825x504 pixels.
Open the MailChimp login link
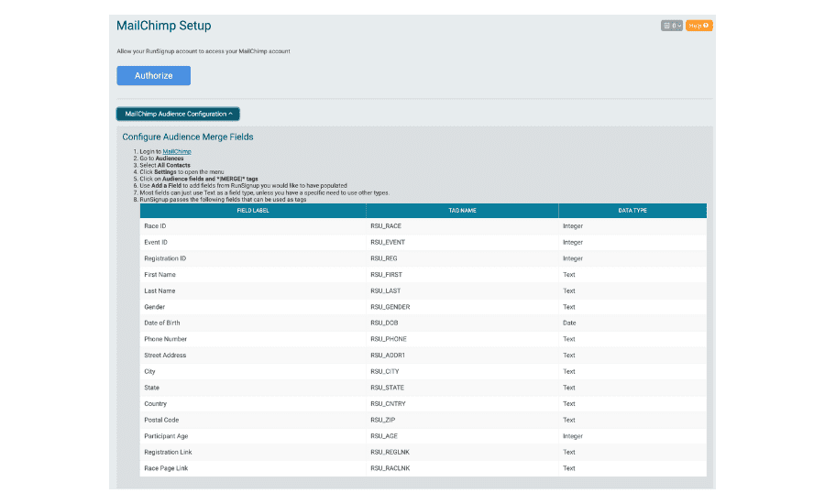177,151
